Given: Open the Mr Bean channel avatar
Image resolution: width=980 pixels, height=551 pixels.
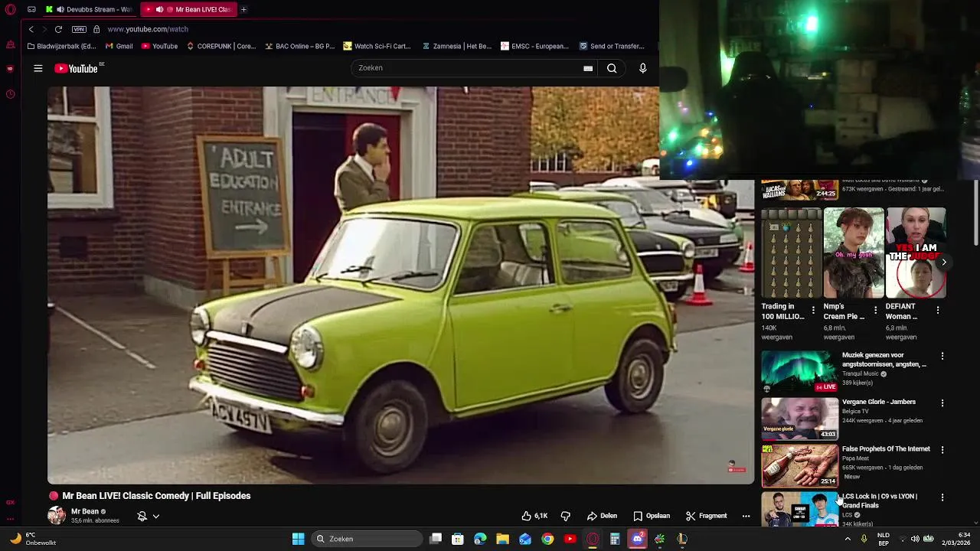Looking at the screenshot, I should [x=57, y=515].
